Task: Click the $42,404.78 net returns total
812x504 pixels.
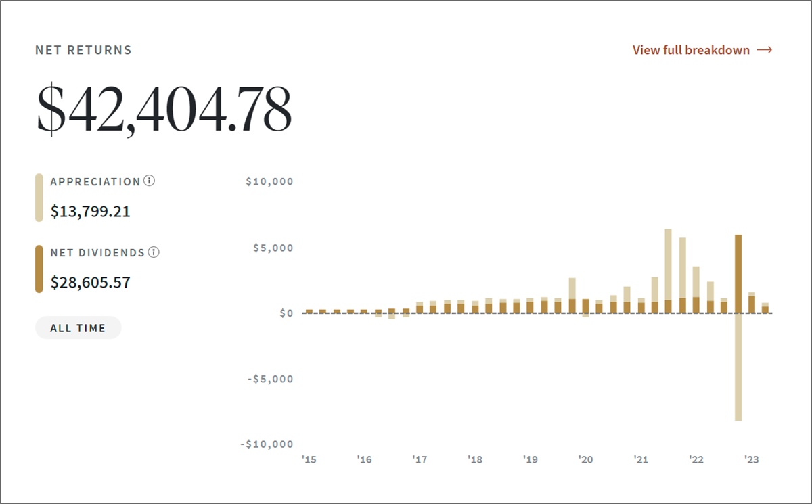Action: tap(164, 108)
